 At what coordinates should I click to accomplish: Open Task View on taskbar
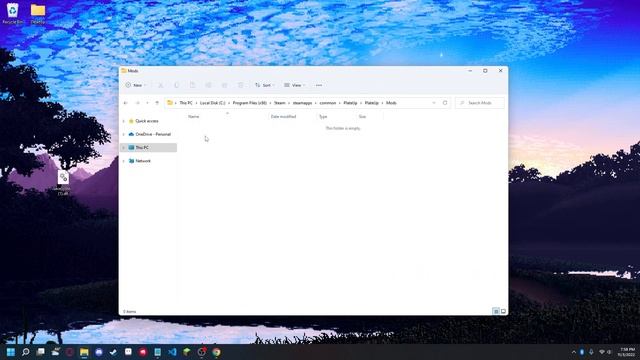click(x=40, y=352)
